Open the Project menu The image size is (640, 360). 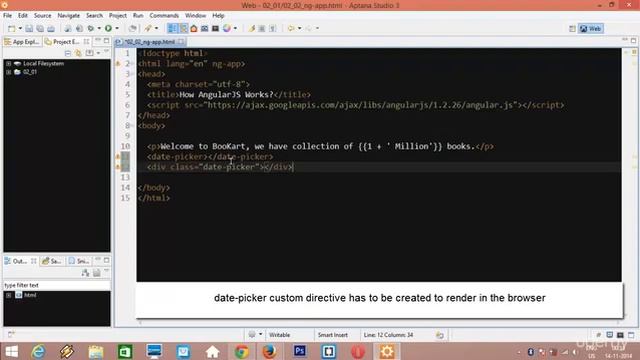coord(118,16)
